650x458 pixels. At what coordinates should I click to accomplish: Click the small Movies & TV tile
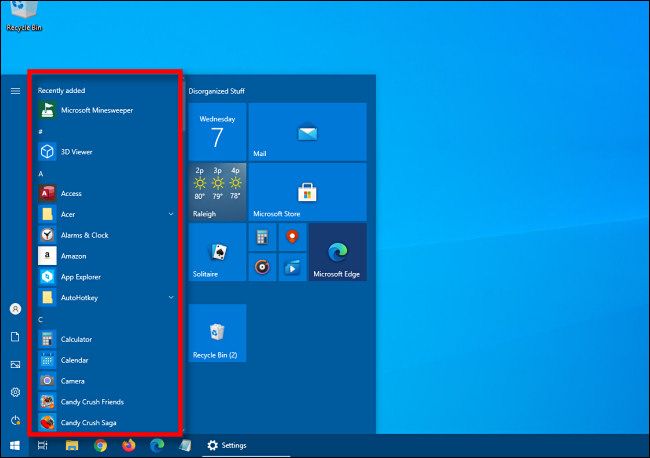coord(292,267)
